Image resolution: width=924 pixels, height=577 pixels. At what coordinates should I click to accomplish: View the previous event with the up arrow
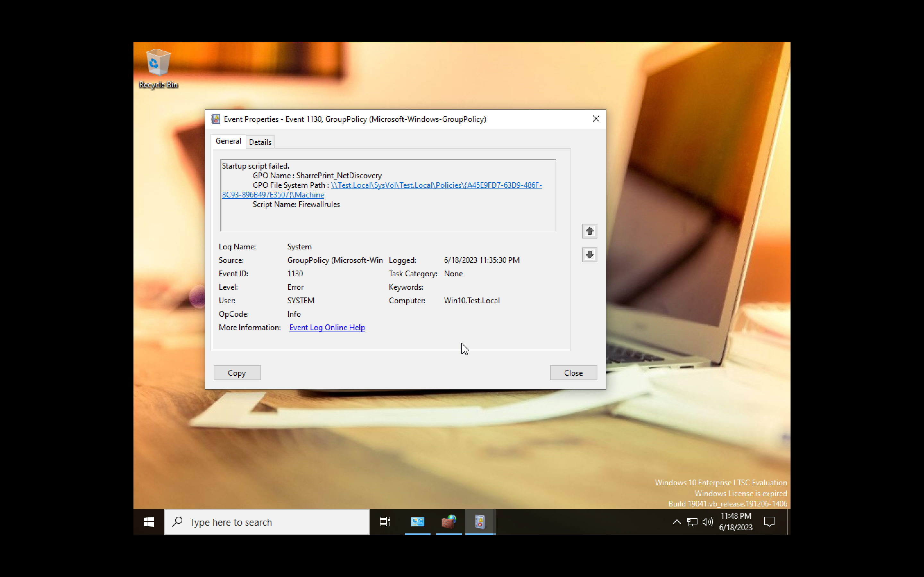tap(589, 231)
